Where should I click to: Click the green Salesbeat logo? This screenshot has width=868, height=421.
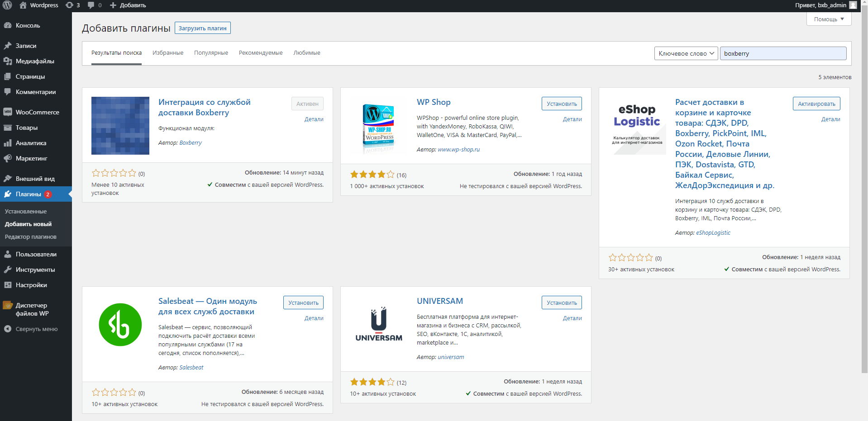(120, 325)
